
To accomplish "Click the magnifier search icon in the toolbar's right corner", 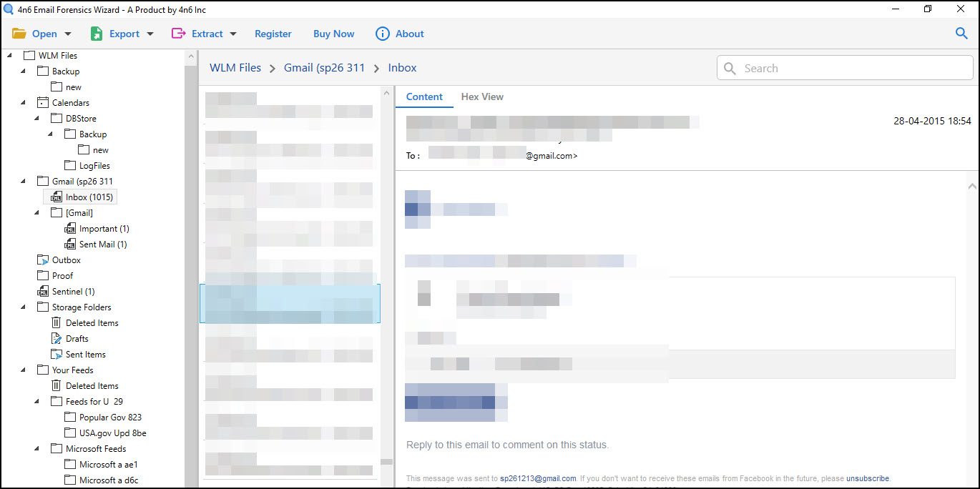I will [961, 33].
